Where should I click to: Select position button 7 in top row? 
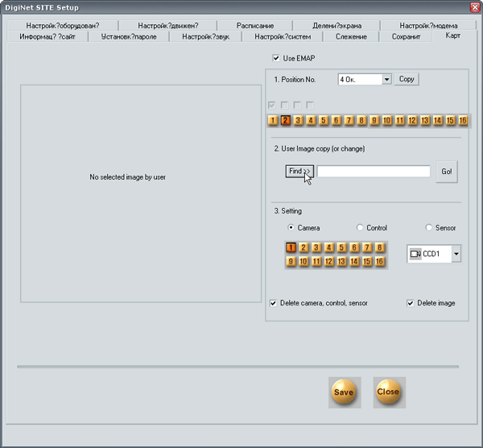coord(349,120)
